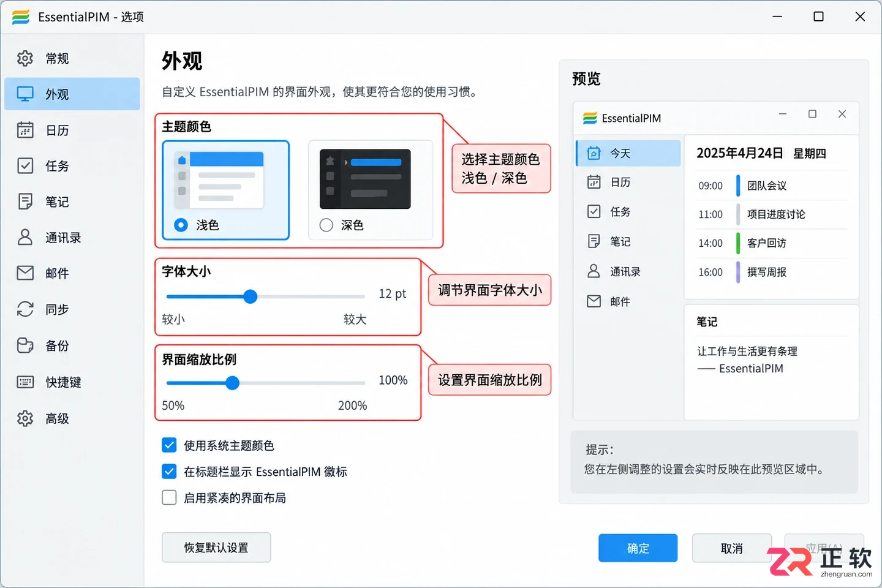This screenshot has width=882, height=588.
Task: Click the 今天 icon in preview panel
Action: click(x=594, y=153)
